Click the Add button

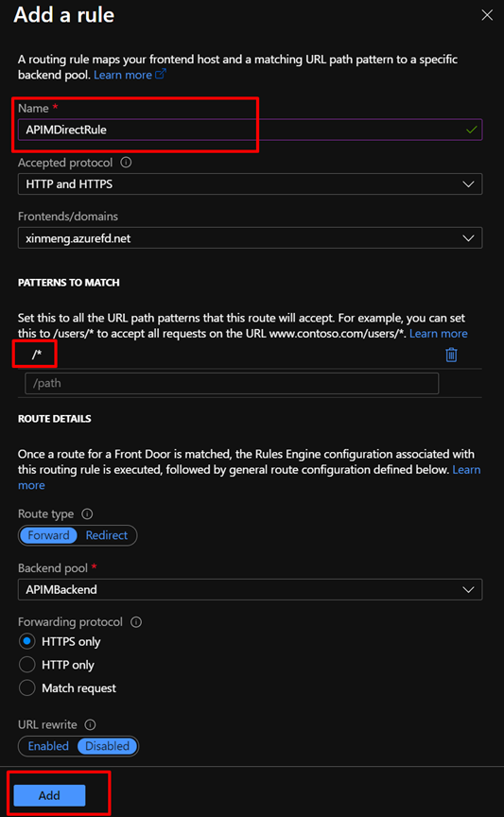[x=49, y=795]
